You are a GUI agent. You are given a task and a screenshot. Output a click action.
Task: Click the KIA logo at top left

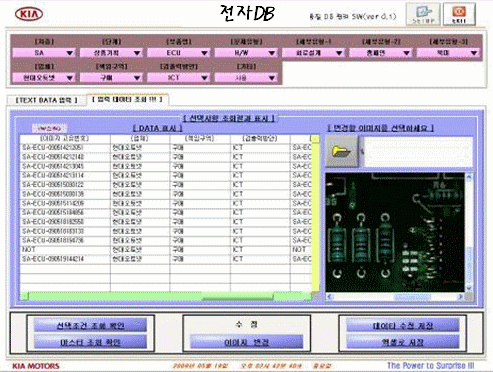29,14
